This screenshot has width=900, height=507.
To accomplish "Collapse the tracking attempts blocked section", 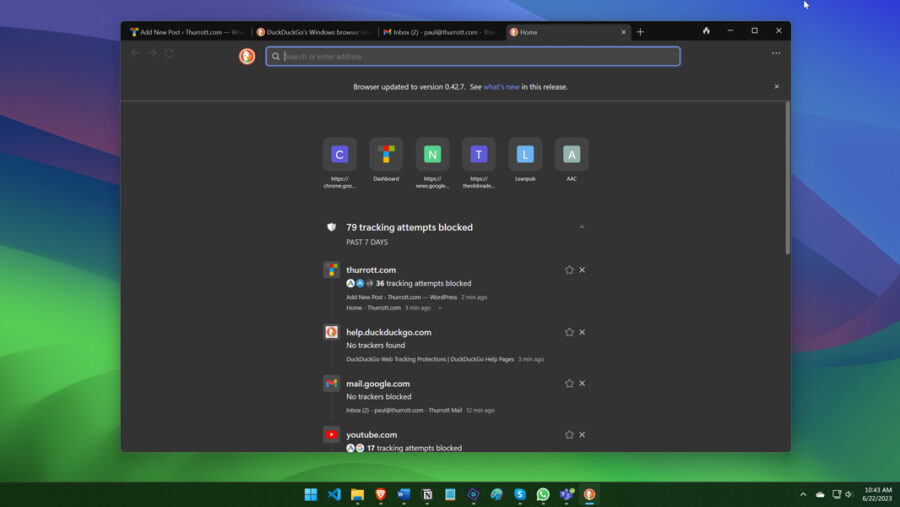I will point(582,227).
